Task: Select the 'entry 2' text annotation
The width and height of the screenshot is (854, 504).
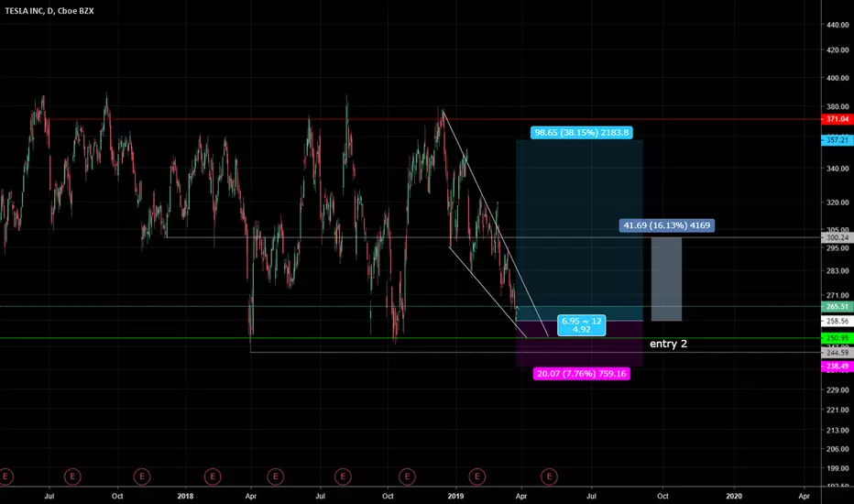Action: [x=668, y=344]
